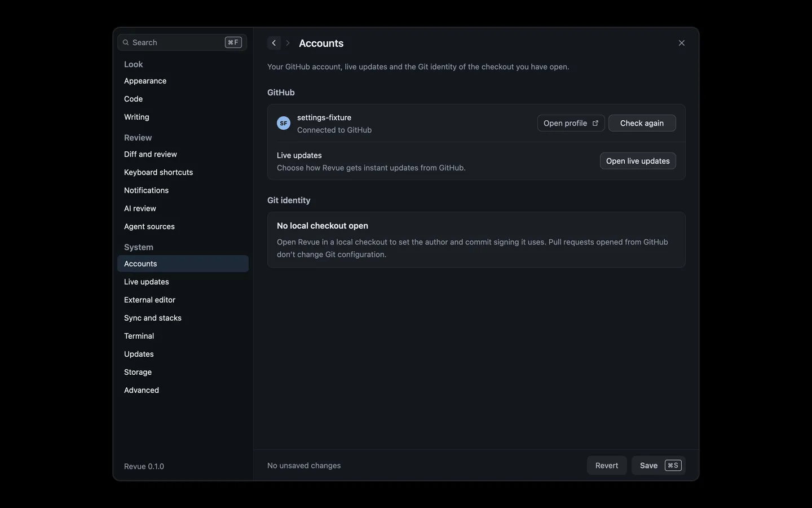Click the SF account avatar
Screen dimensions: 812x508
pyautogui.click(x=284, y=123)
